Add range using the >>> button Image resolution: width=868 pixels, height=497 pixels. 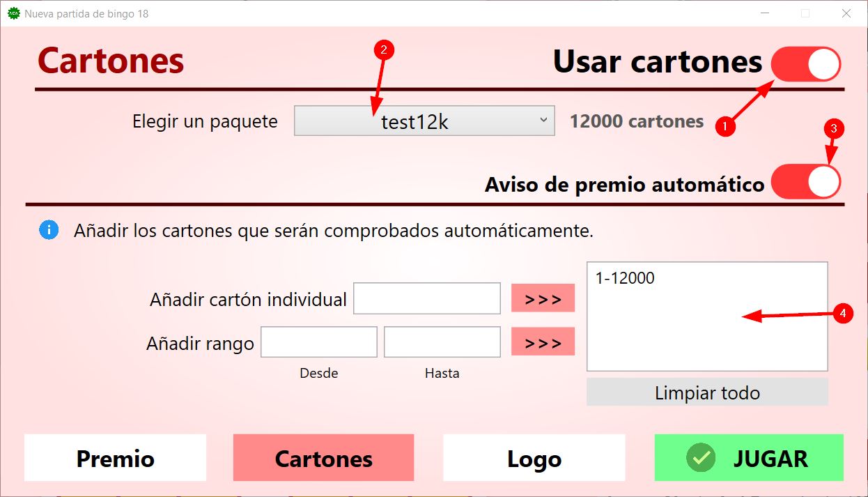(543, 342)
